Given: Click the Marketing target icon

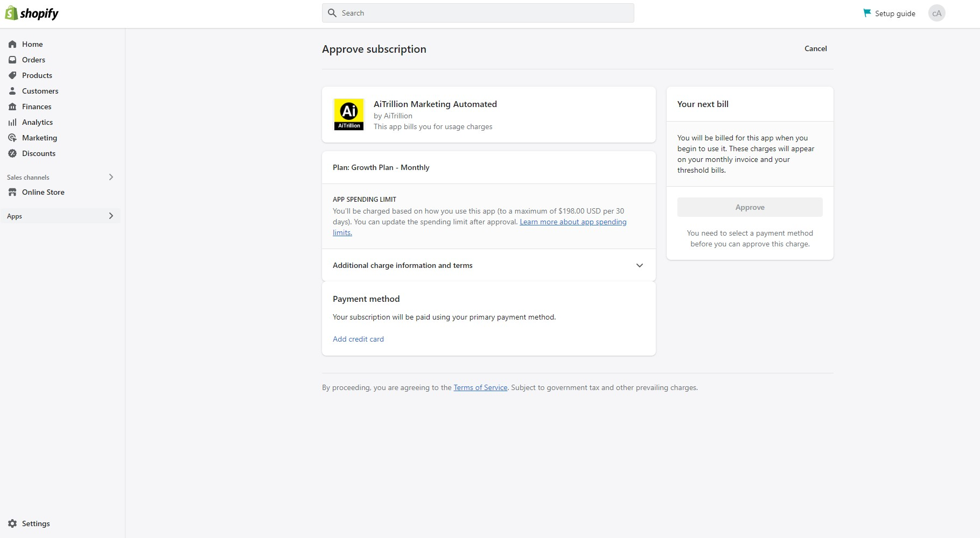Looking at the screenshot, I should pos(12,138).
